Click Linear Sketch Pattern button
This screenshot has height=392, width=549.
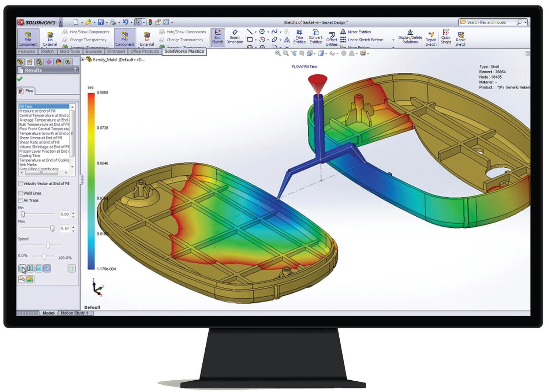tap(362, 40)
